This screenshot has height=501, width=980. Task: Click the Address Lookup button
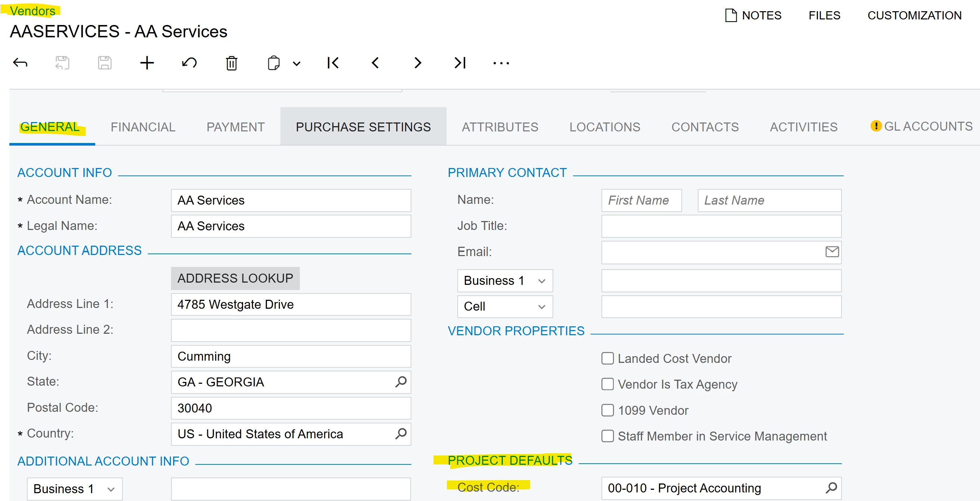click(235, 278)
